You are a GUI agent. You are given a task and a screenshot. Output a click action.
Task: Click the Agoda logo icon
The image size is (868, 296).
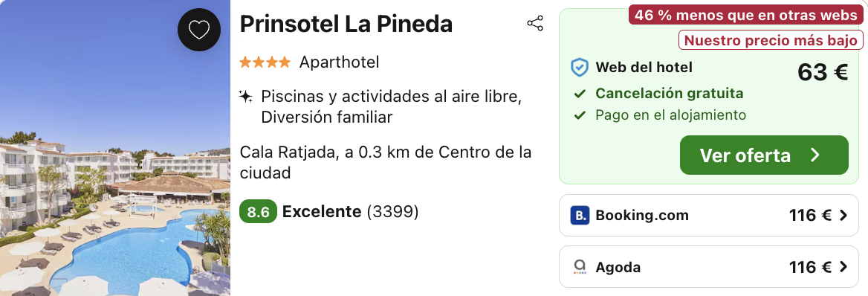580,267
